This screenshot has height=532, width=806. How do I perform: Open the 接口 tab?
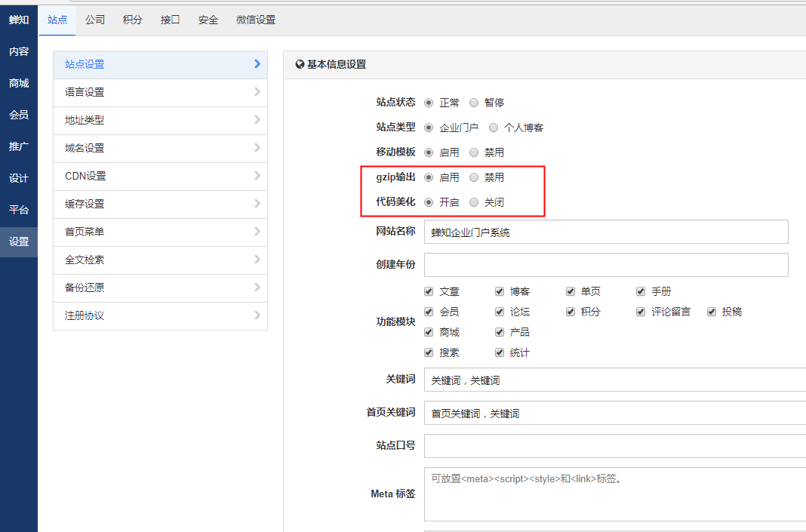[x=170, y=20]
